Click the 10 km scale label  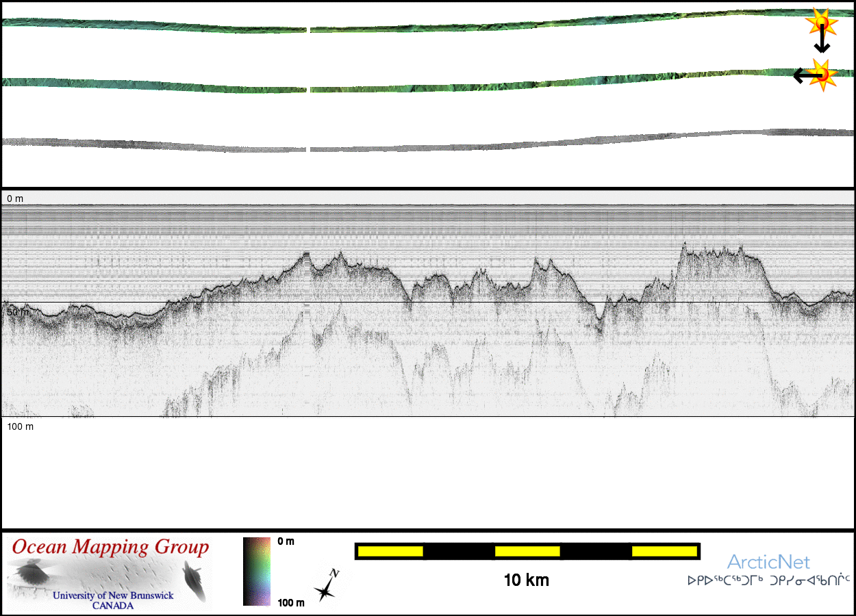pos(526,580)
